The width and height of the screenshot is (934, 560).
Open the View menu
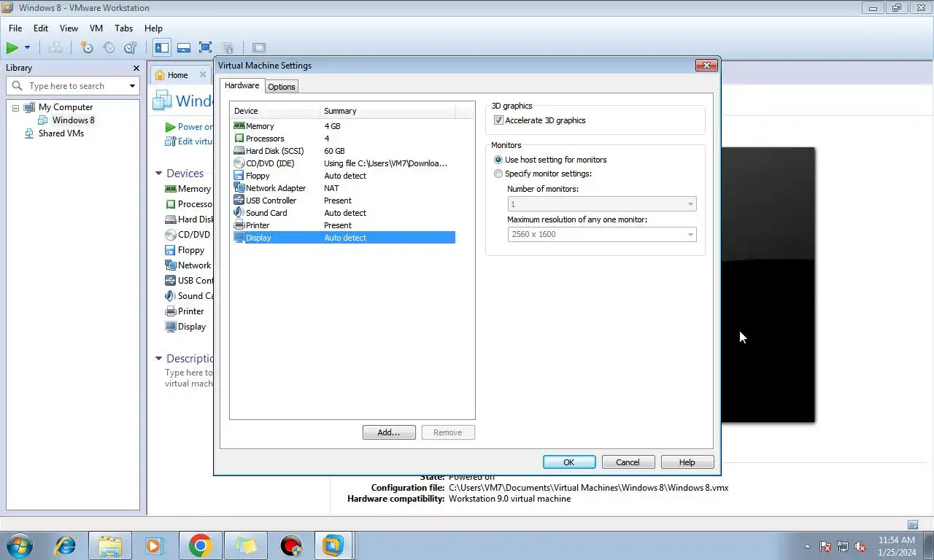coord(69,28)
